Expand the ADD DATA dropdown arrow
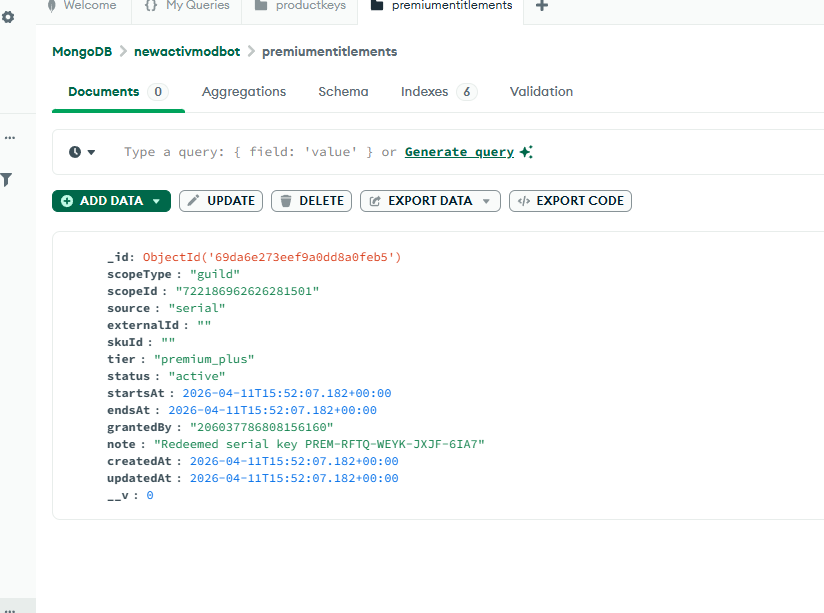This screenshot has width=824, height=613. (157, 201)
